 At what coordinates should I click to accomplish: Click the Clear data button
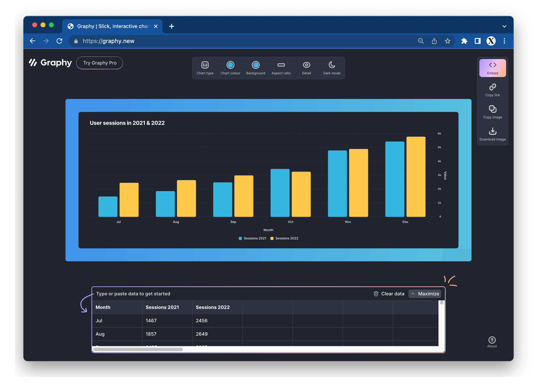[x=389, y=294]
